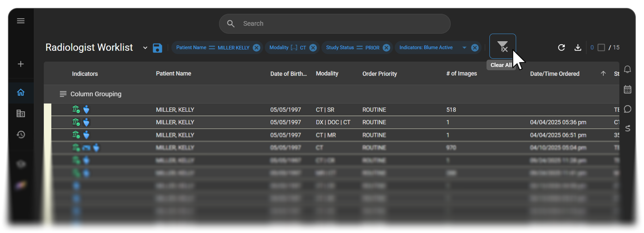The image size is (644, 233).
Task: Click the 04/04/2025 05:36 pm date cell
Action: (x=558, y=122)
